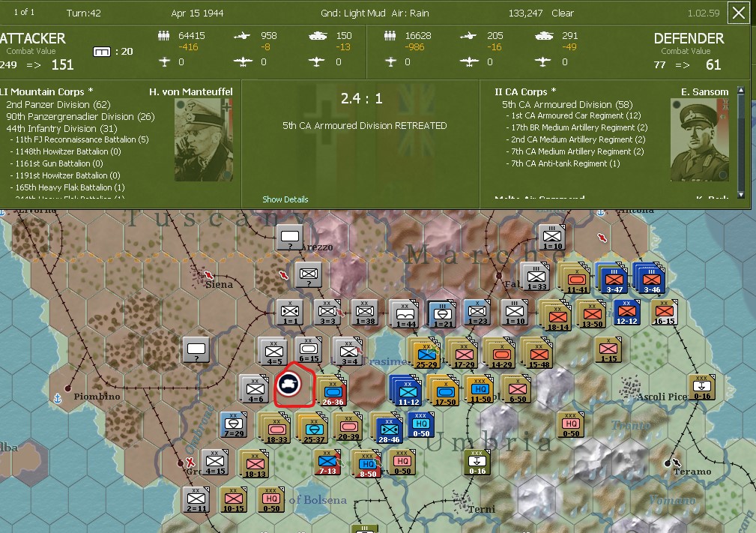756x533 pixels.
Task: Select the blue counter 3-46
Action: pos(651,279)
